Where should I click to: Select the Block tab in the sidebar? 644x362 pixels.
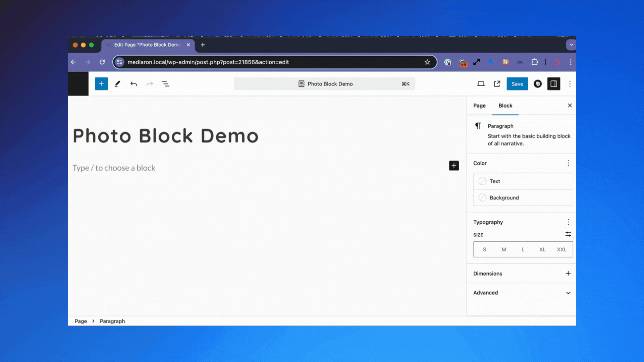pos(505,106)
